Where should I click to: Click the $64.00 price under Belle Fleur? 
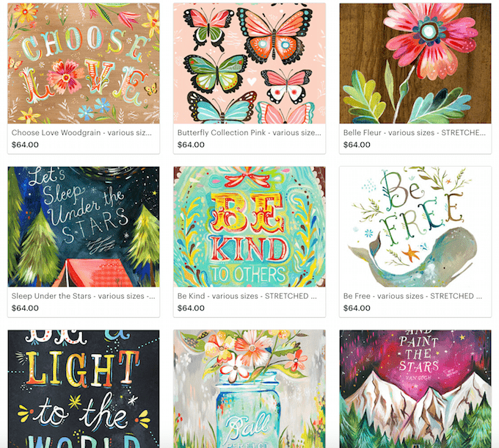click(357, 145)
